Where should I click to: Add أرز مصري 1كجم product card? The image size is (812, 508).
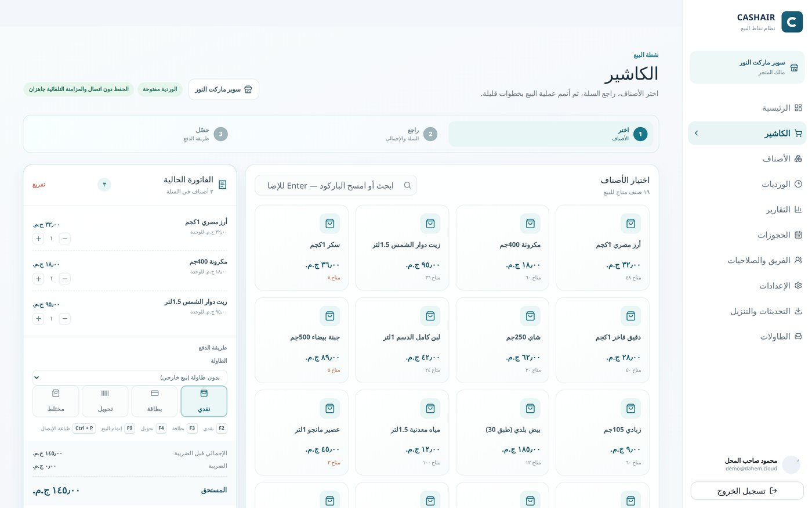[x=603, y=247]
